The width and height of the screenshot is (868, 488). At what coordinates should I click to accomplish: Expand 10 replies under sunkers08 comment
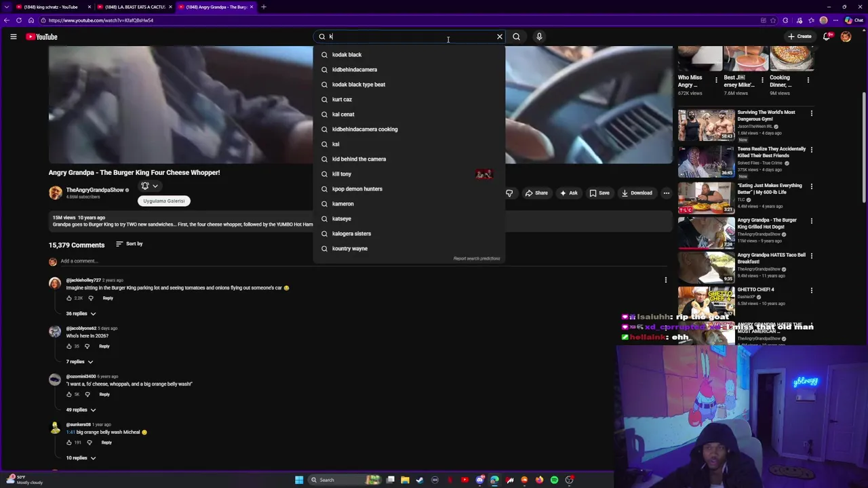click(x=81, y=458)
